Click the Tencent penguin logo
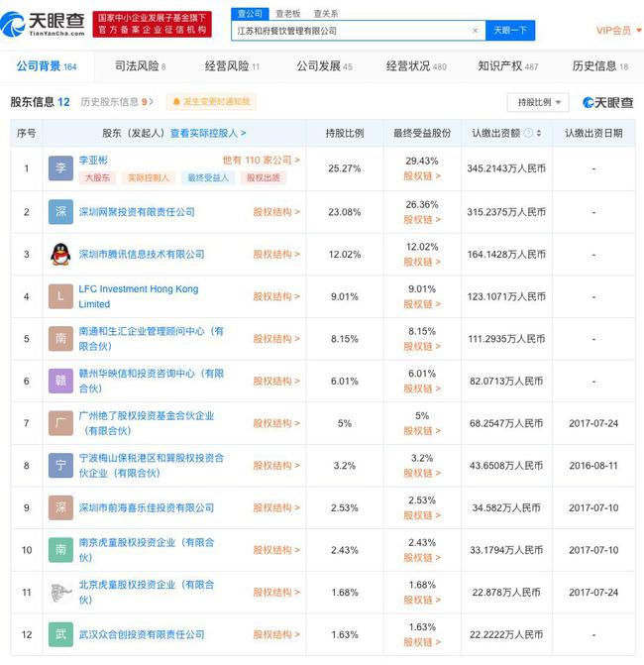Viewport: 644px width, 665px height. coord(60,254)
